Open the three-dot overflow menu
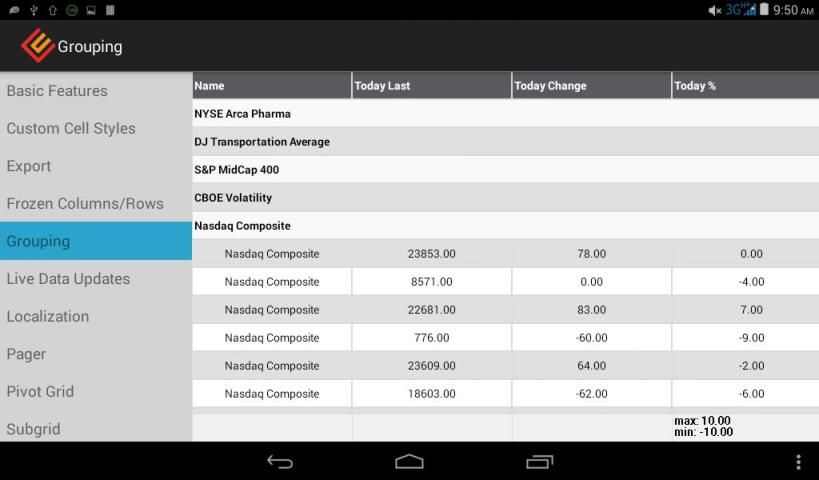Viewport: 819px width, 480px height. pyautogui.click(x=797, y=461)
